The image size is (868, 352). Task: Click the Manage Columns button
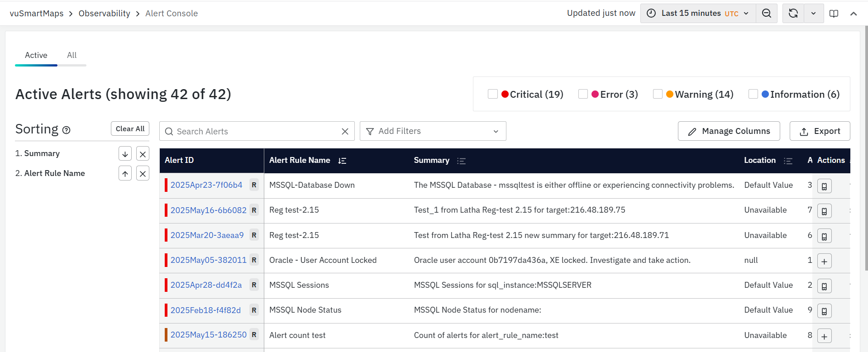(x=729, y=131)
